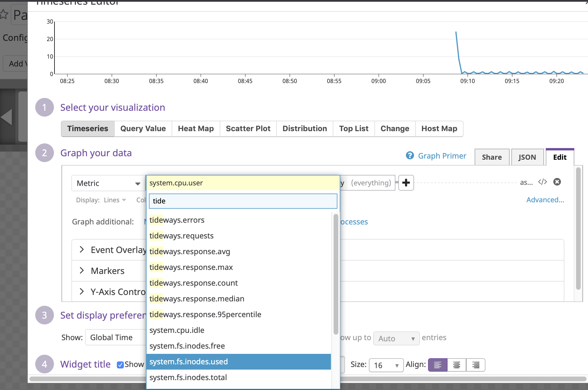The width and height of the screenshot is (588, 390).
Task: Remove the metric query with the X icon
Action: tap(557, 182)
